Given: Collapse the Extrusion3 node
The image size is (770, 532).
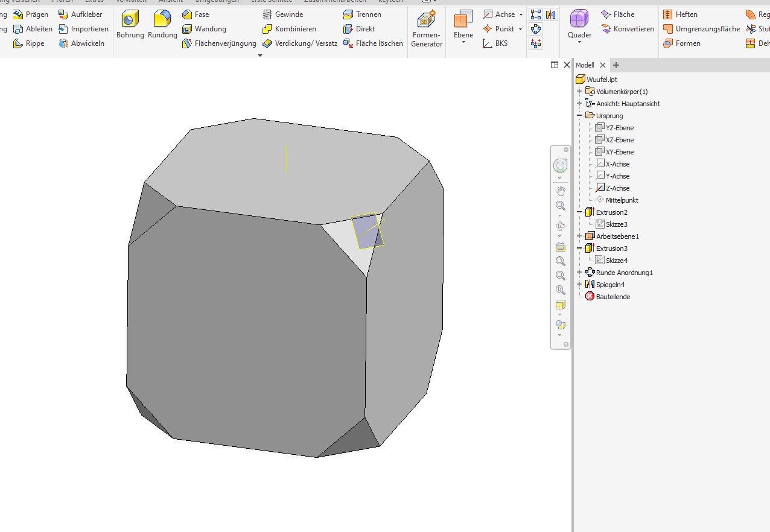Looking at the screenshot, I should point(579,249).
